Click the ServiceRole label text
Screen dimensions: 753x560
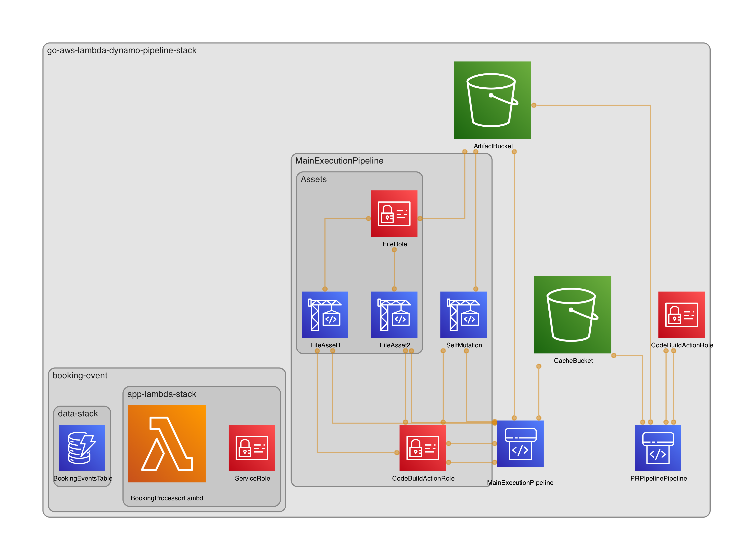pyautogui.click(x=252, y=478)
